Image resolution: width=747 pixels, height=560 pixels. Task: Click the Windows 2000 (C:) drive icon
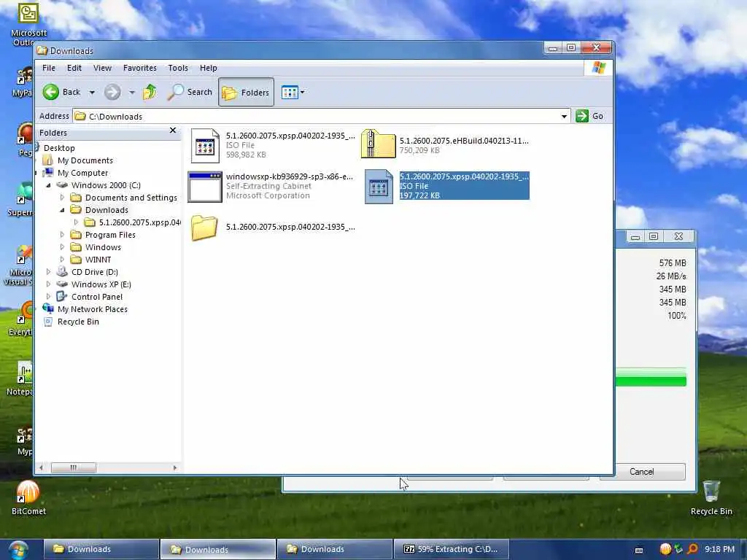(x=62, y=184)
